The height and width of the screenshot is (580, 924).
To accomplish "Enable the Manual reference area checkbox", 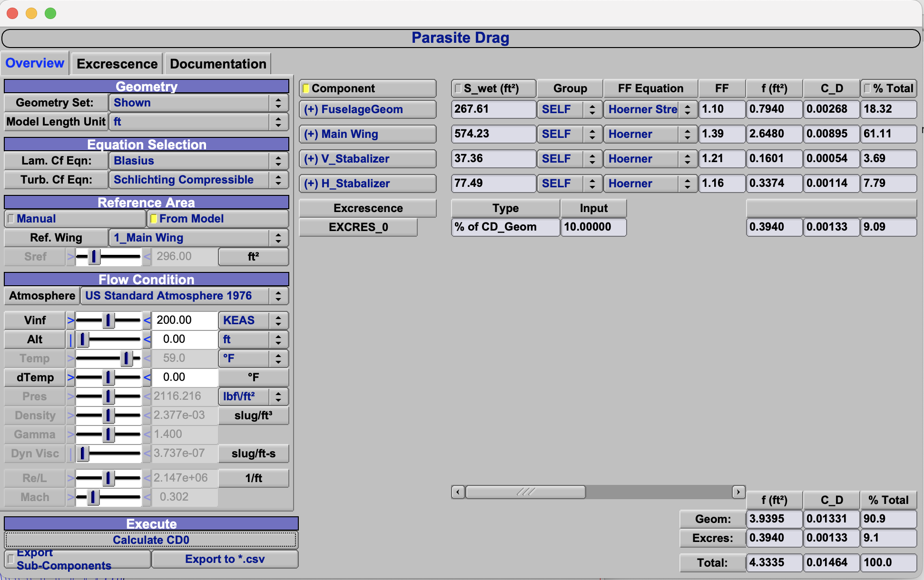I will 11,218.
